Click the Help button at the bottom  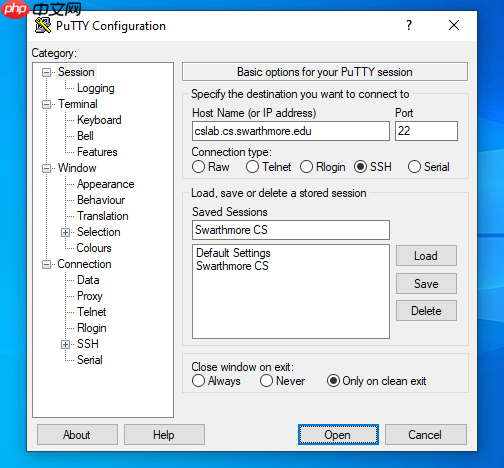click(164, 435)
